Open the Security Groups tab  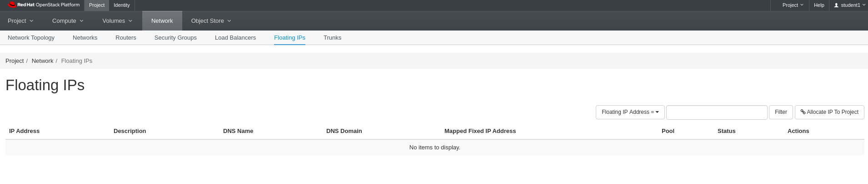click(x=175, y=38)
